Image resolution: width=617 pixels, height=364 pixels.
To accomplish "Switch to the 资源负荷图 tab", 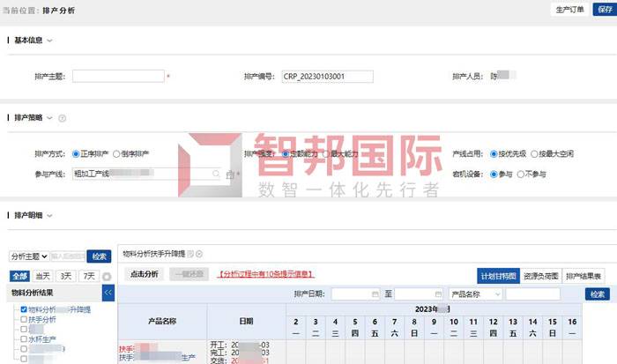I will [541, 274].
